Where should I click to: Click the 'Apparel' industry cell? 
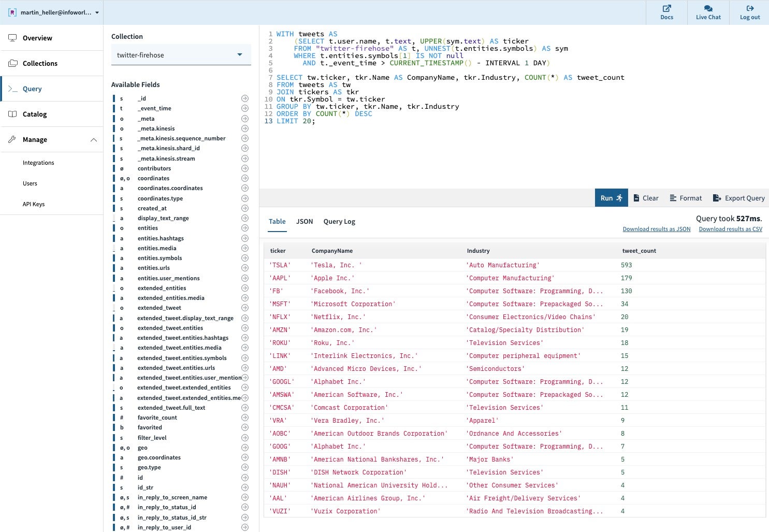(x=483, y=421)
